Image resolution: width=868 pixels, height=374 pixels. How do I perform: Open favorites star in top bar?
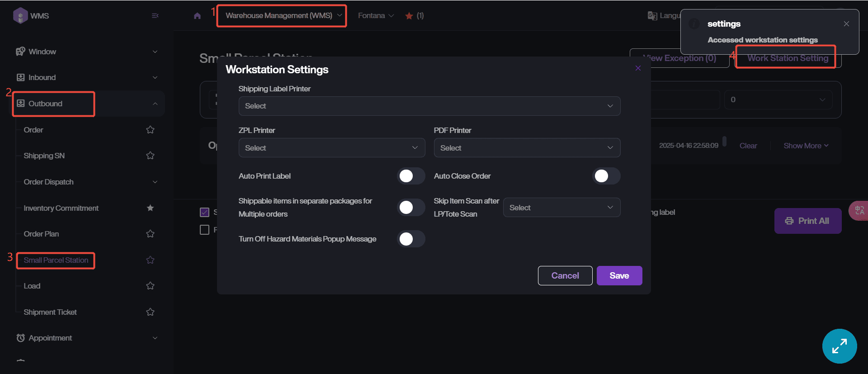(x=409, y=16)
